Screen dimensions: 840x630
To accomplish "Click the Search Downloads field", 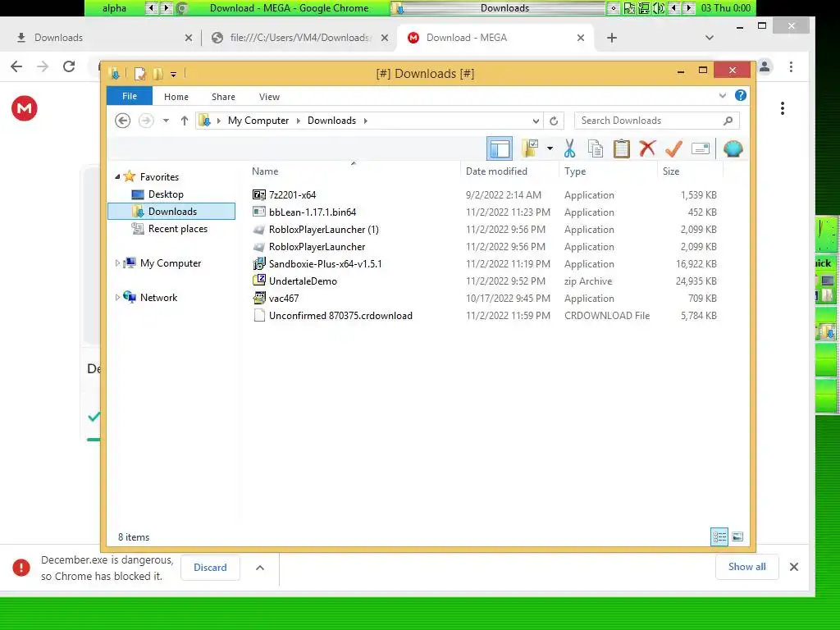I will click(x=657, y=121).
